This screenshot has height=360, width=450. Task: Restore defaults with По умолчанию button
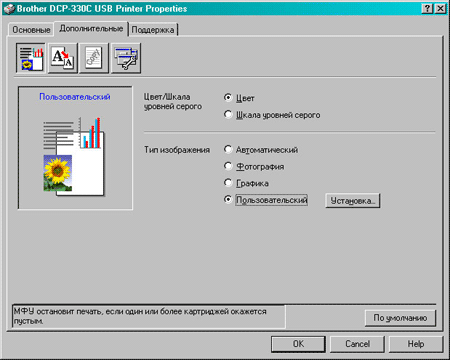point(400,318)
